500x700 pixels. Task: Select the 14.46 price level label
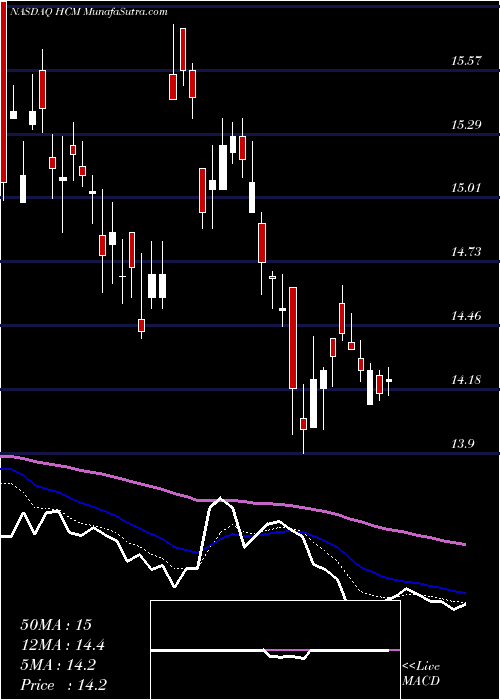pos(466,317)
